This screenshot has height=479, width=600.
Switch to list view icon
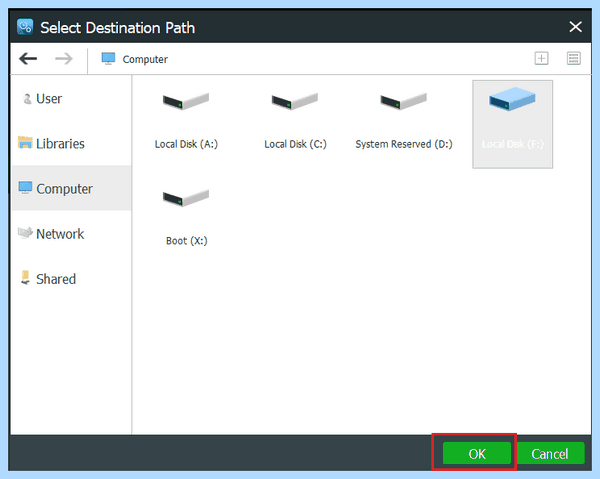point(573,59)
